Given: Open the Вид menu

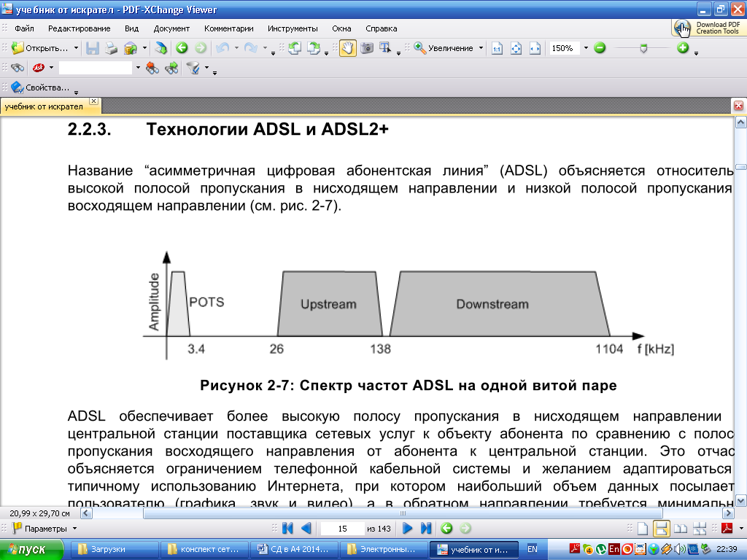Looking at the screenshot, I should [x=131, y=28].
